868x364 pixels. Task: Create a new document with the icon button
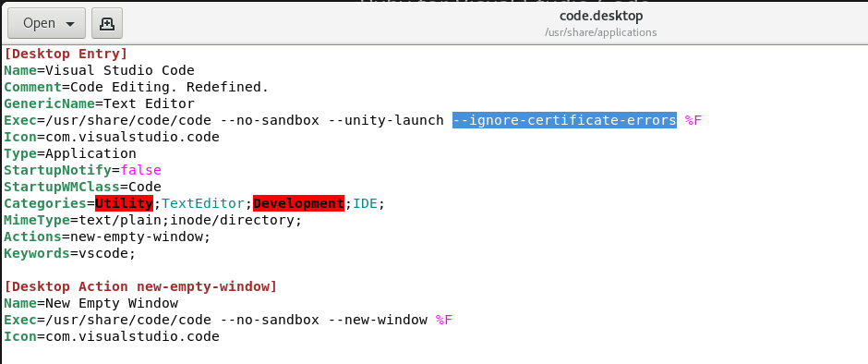107,23
